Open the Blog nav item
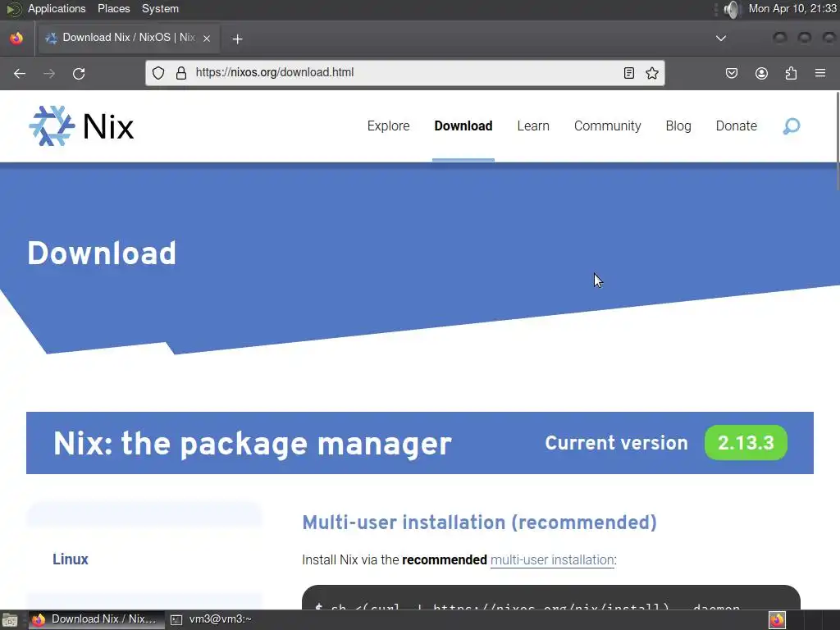This screenshot has width=840, height=630. click(x=678, y=126)
